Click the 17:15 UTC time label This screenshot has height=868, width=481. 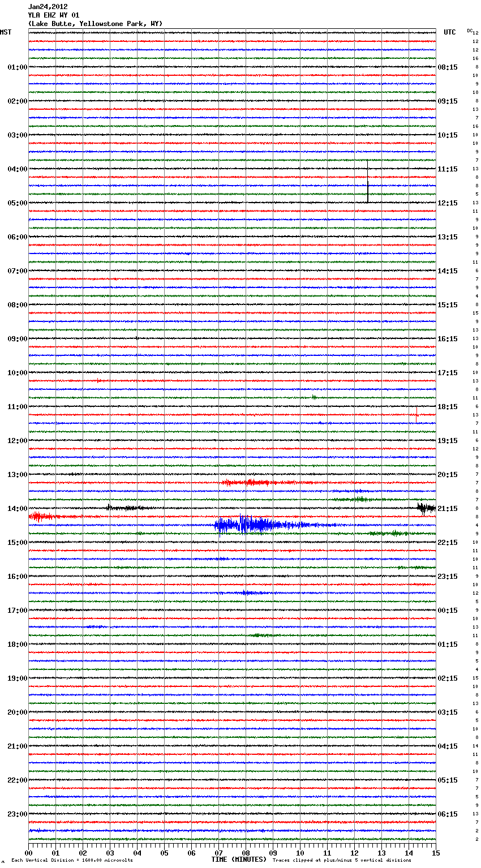(x=448, y=373)
